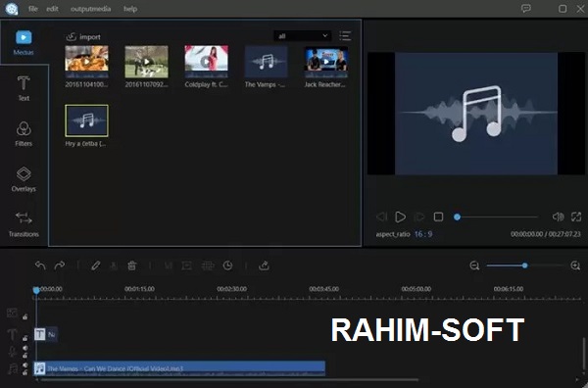Click 00:03:45.00 on the timeline ruler

point(324,289)
